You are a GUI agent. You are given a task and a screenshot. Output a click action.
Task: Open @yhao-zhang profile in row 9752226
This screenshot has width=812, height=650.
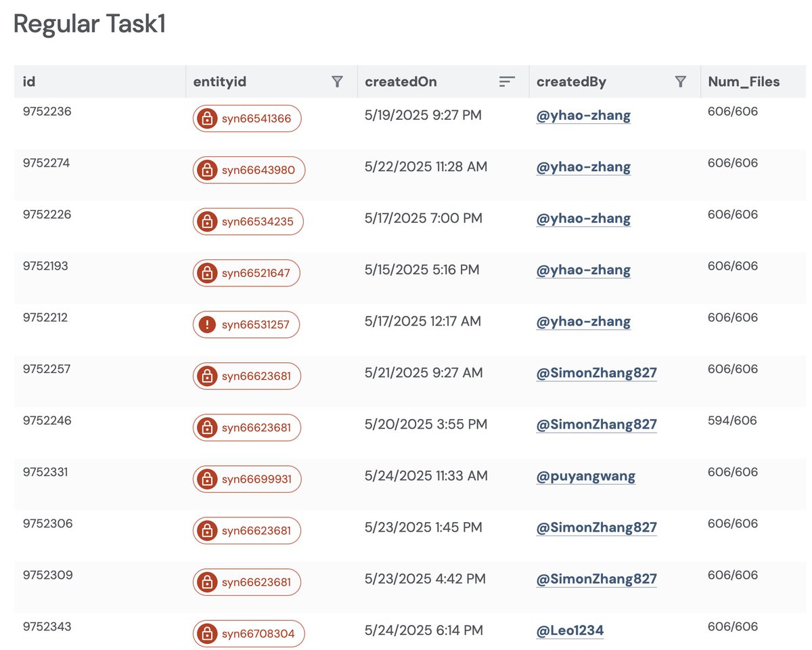click(583, 219)
